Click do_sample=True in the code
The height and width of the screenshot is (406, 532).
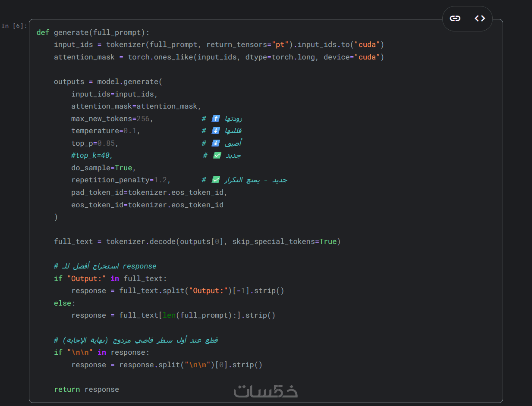click(104, 168)
